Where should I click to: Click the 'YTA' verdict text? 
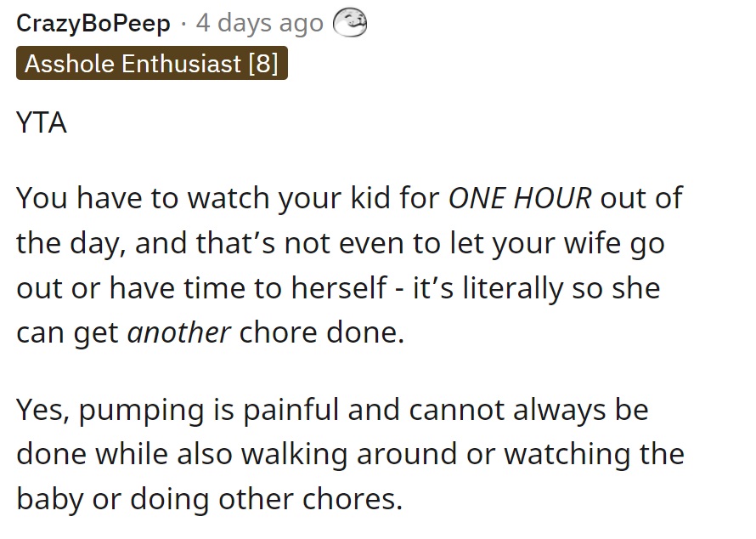point(42,122)
